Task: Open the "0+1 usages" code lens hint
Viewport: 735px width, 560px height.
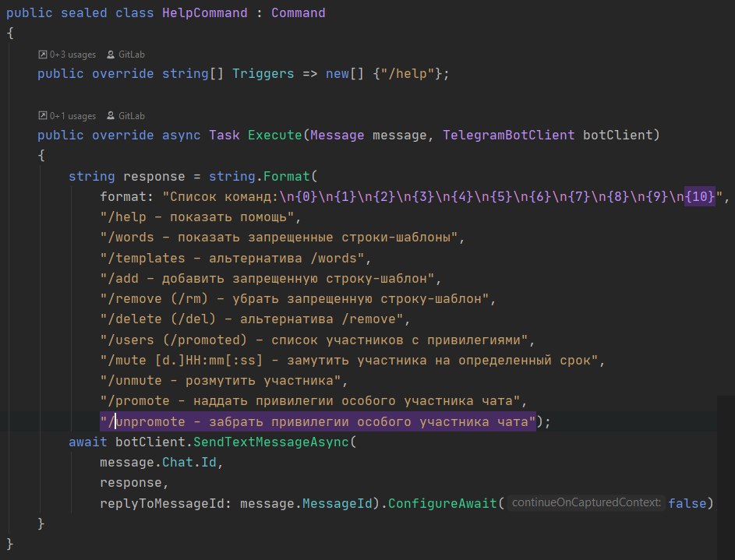Action: pyautogui.click(x=67, y=116)
